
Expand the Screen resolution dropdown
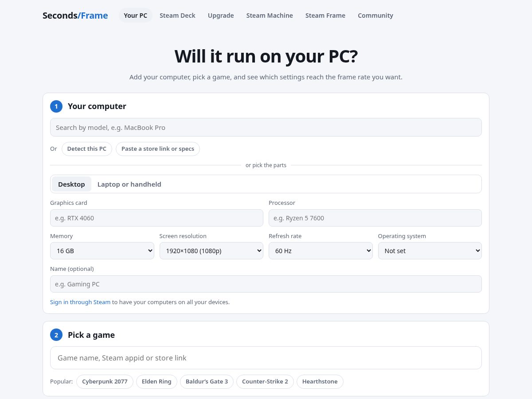pyautogui.click(x=211, y=251)
